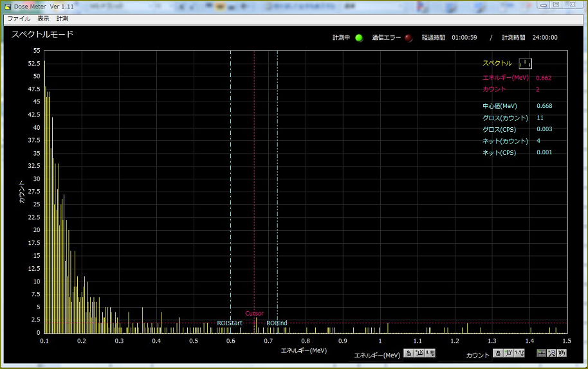Select the hand pan tool

(562, 354)
